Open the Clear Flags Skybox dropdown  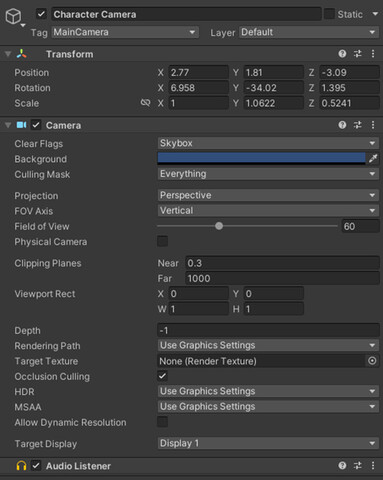tap(268, 143)
